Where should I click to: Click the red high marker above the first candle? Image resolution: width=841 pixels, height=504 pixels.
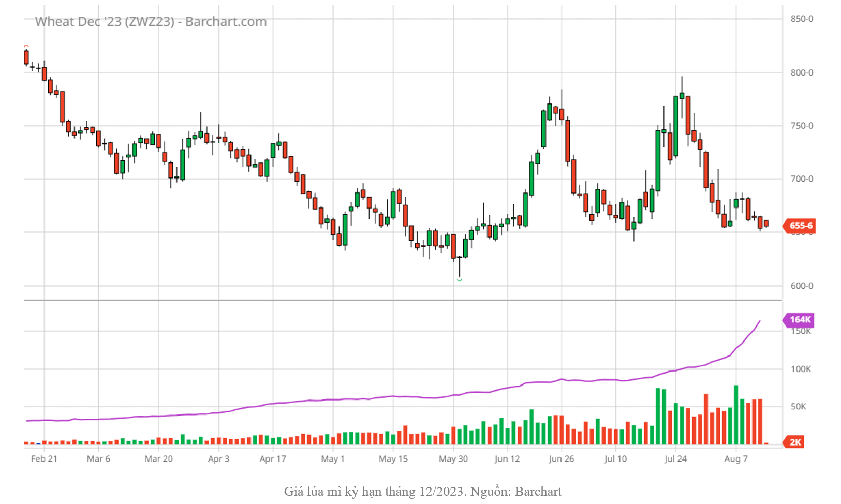(26, 46)
